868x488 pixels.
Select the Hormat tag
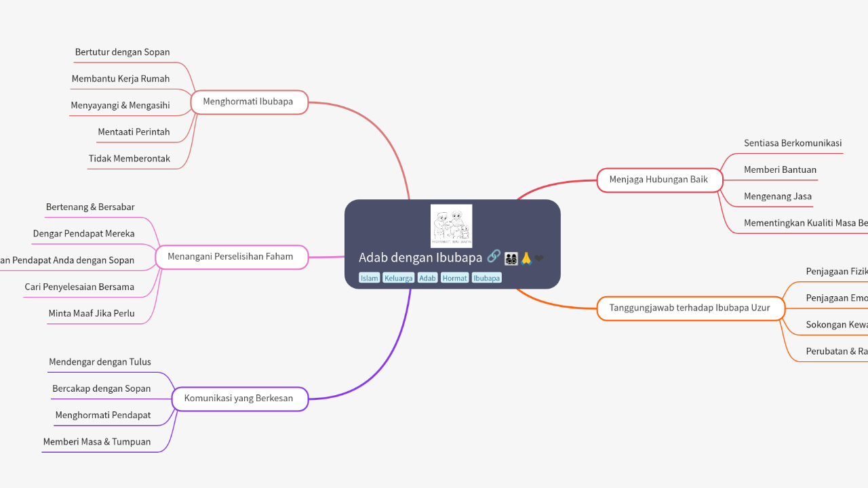coord(455,278)
